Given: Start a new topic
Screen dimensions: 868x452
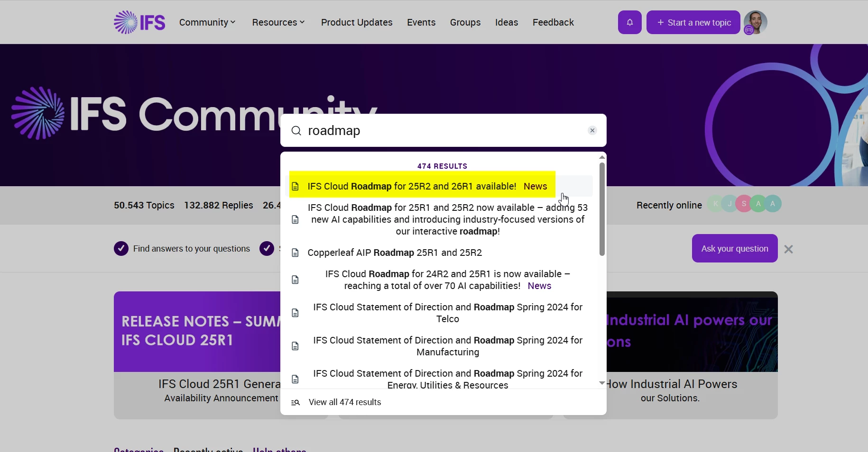Looking at the screenshot, I should coord(693,22).
